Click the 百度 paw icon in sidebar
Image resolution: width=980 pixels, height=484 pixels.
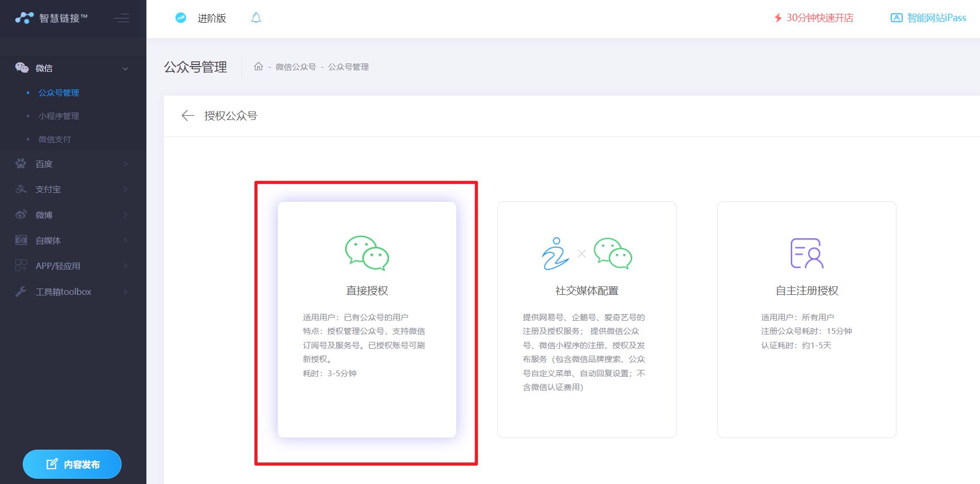coord(21,164)
